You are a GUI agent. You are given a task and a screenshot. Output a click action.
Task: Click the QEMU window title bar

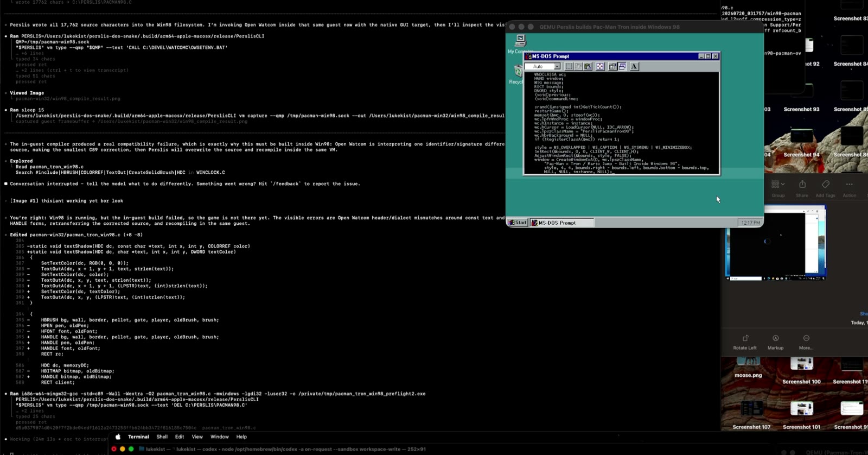[635, 27]
